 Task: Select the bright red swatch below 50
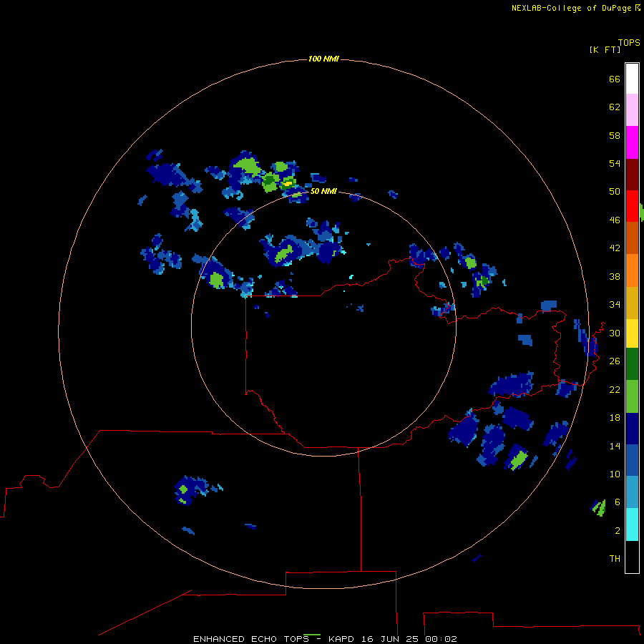coord(632,206)
